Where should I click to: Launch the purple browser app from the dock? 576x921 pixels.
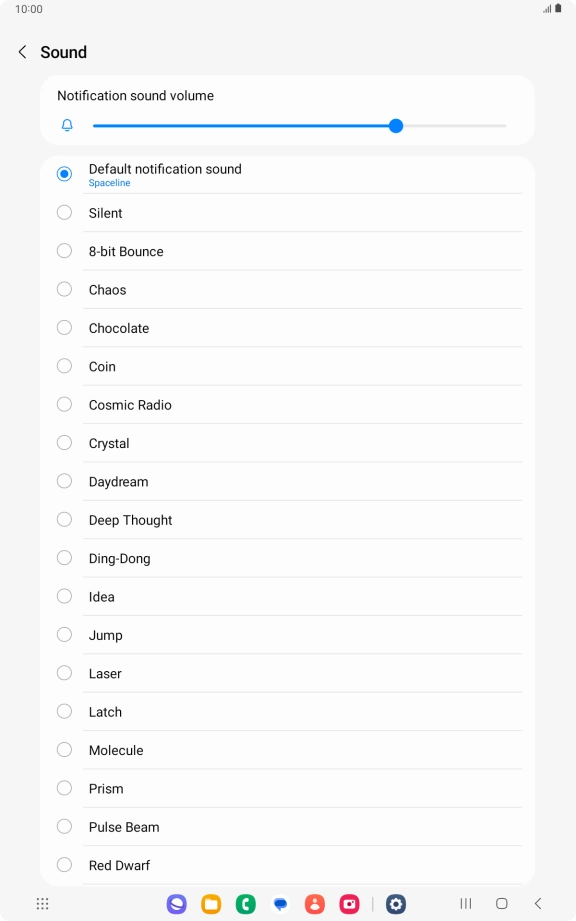(x=177, y=903)
